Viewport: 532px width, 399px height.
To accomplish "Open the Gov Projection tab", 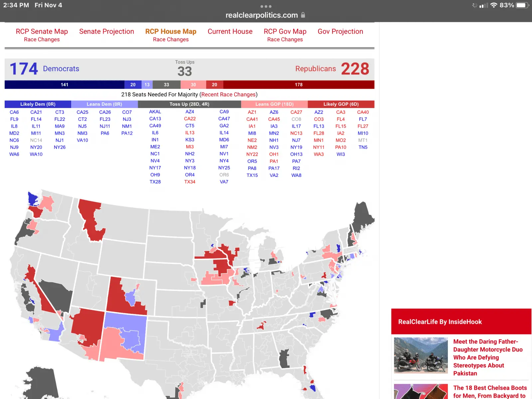I will point(340,31).
